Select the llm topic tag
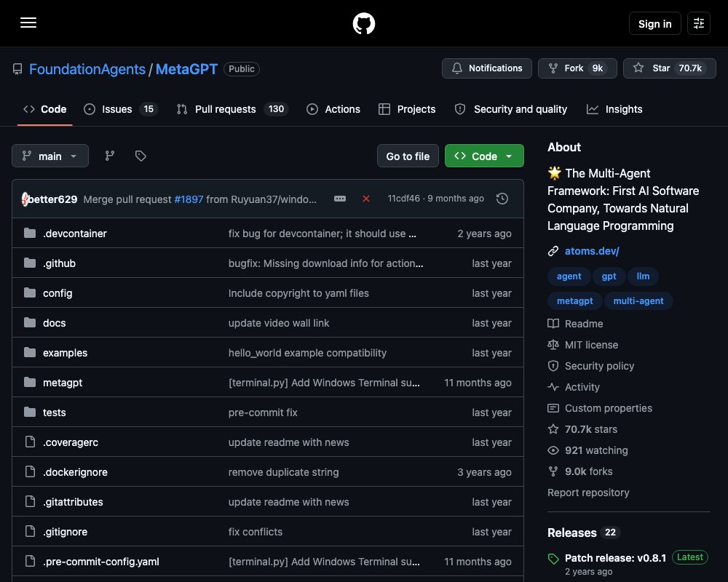 coord(643,276)
